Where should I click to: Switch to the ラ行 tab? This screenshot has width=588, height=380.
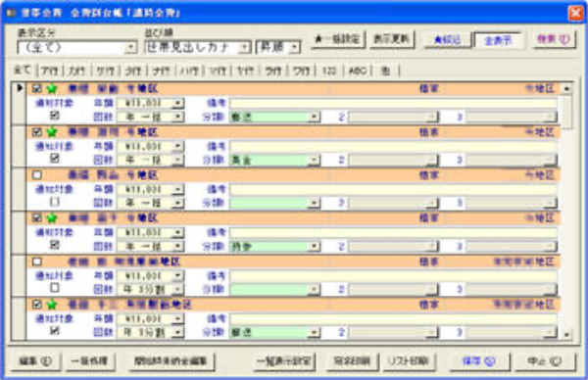click(273, 71)
